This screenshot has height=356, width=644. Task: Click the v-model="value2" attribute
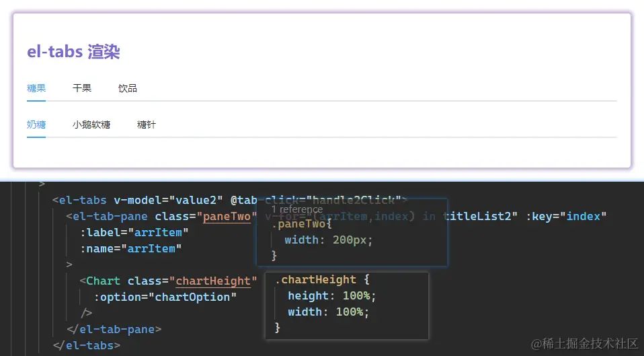[168, 200]
